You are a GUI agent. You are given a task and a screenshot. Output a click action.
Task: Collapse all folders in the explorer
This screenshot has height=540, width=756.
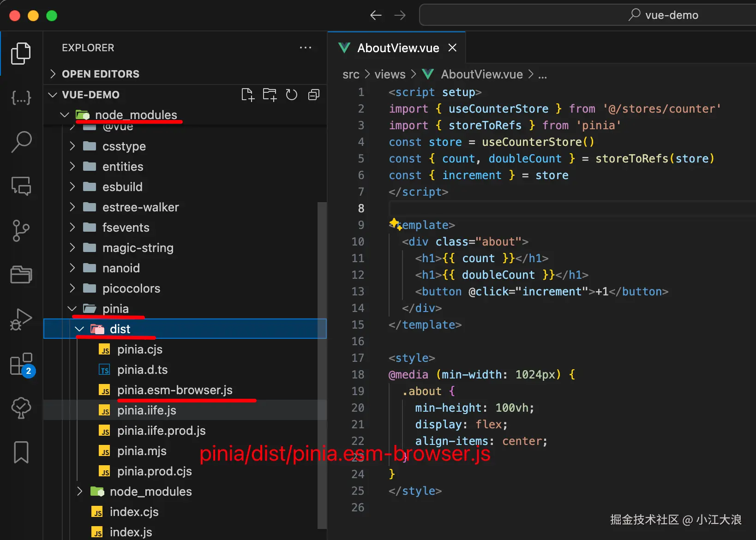[314, 95]
